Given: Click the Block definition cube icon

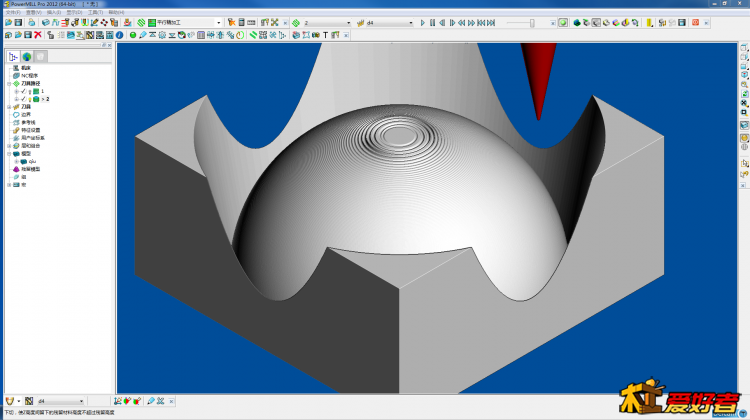Looking at the screenshot, I should coord(45,22).
